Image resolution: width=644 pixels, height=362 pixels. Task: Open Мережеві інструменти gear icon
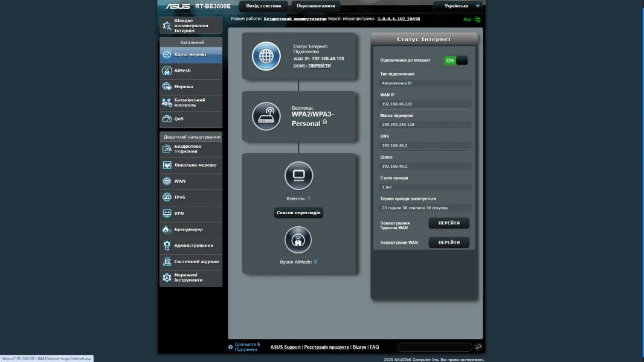(167, 278)
